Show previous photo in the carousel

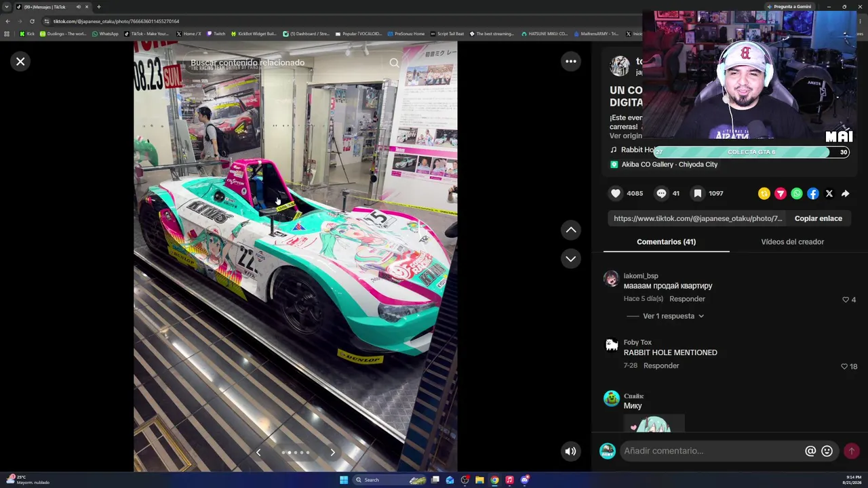coord(258,452)
